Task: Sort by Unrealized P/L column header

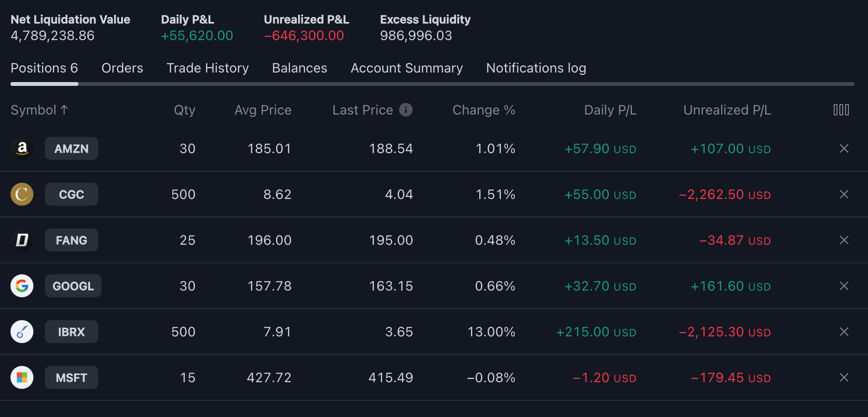Action: 727,110
